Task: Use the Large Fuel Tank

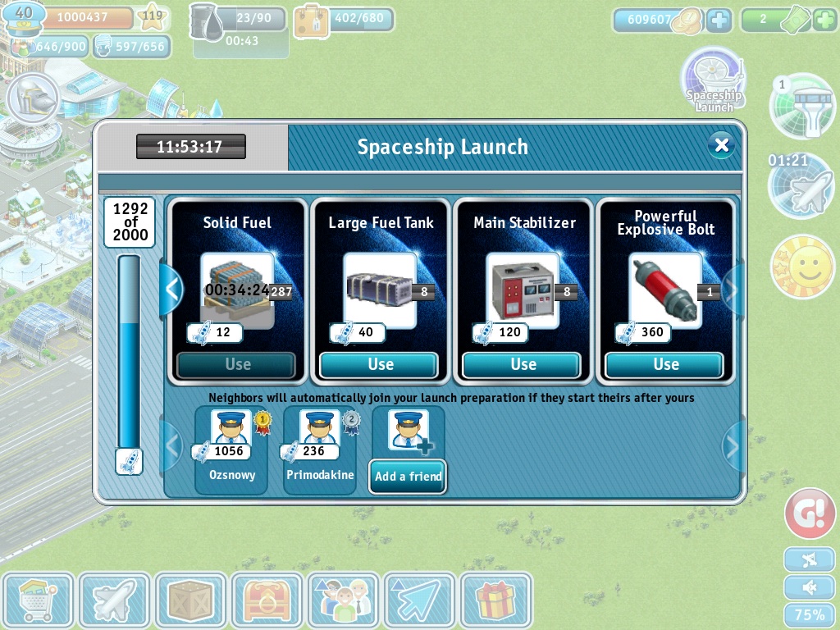Action: [x=381, y=364]
